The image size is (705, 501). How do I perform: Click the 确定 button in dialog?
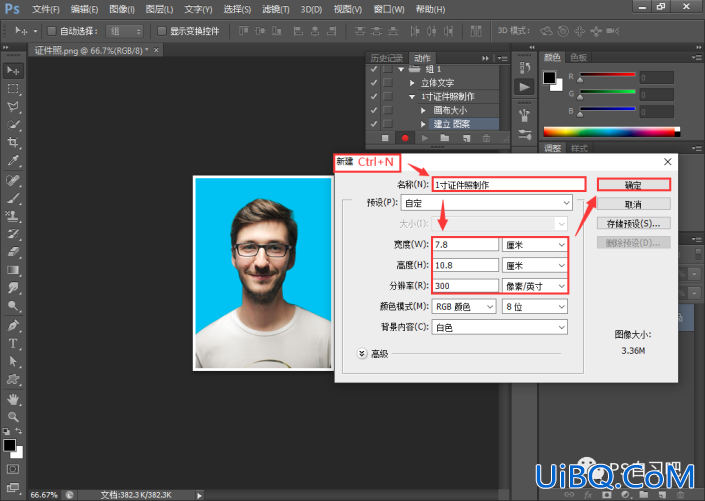(x=633, y=185)
